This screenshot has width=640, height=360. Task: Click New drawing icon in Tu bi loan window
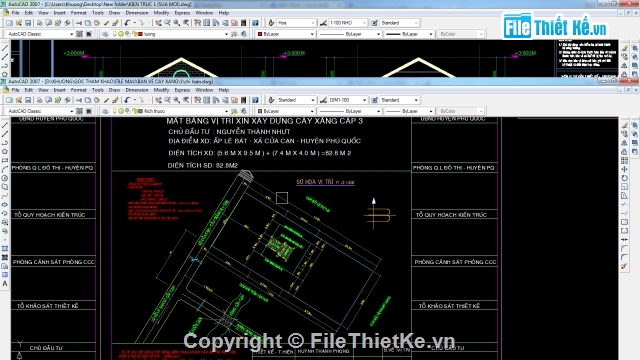[x=9, y=100]
